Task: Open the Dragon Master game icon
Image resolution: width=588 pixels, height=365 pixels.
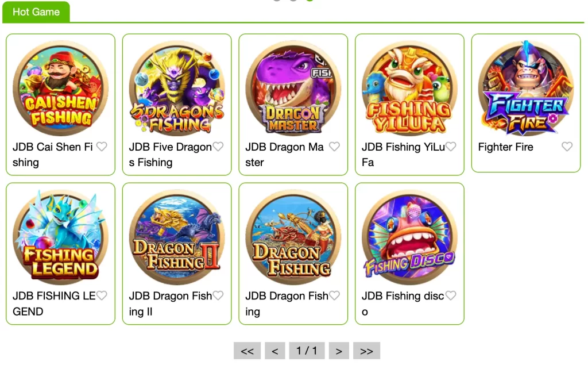Action: pos(293,89)
